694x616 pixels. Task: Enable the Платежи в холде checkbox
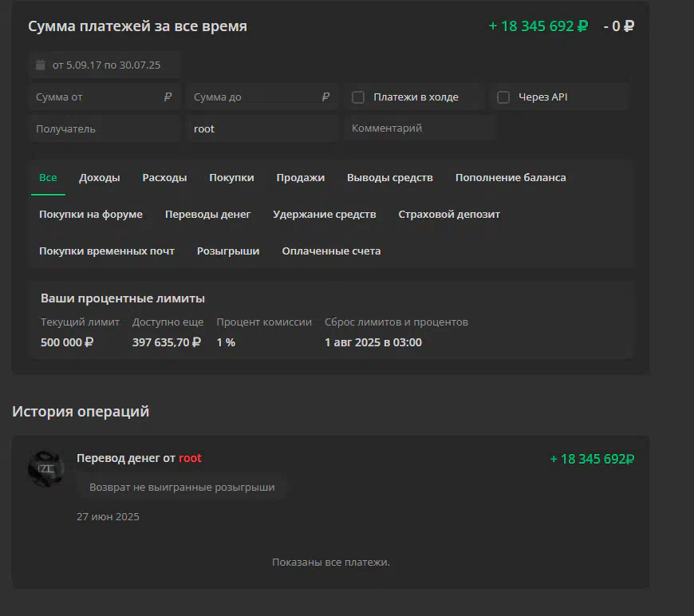point(358,97)
